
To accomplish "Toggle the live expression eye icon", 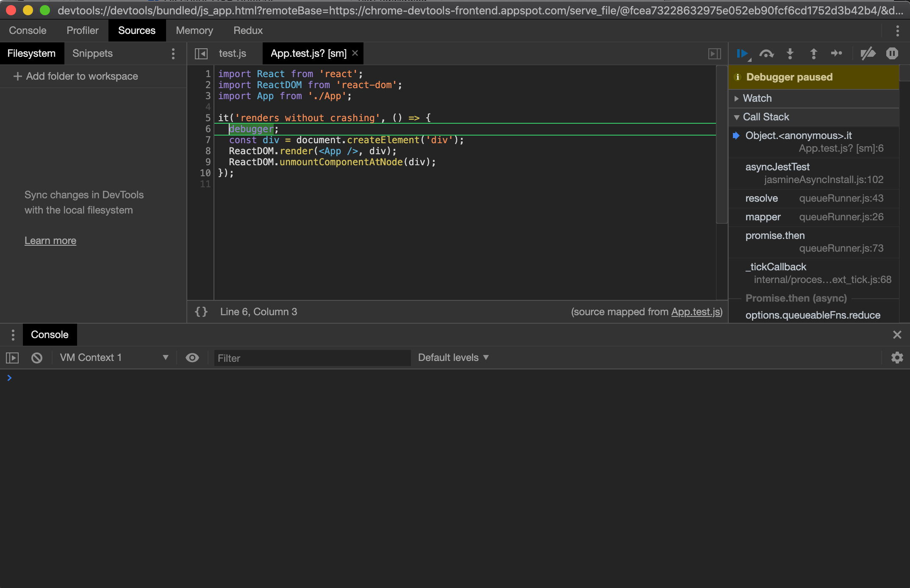I will (x=193, y=358).
